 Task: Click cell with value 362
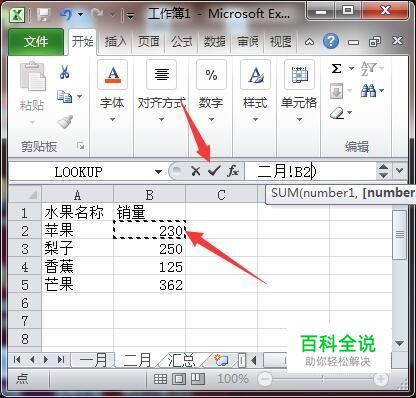149,284
